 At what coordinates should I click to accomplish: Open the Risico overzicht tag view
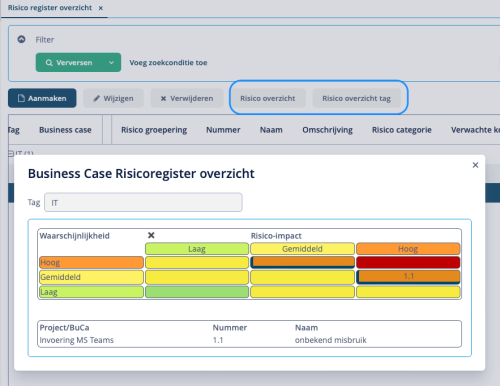[x=356, y=98]
